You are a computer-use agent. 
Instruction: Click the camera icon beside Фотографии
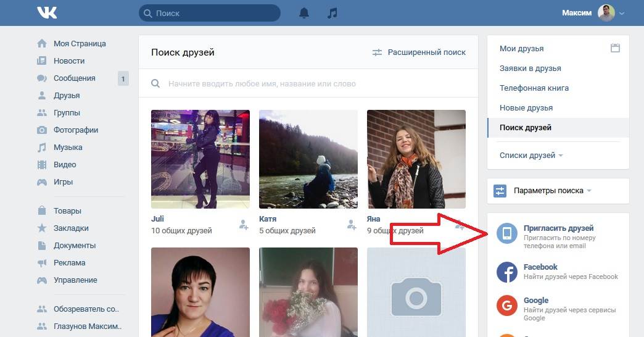(42, 130)
